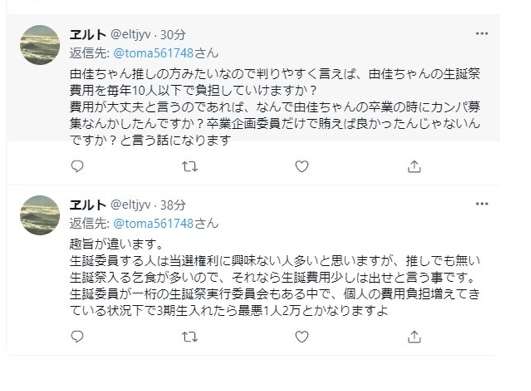Share the 38分 tweet

[414, 336]
